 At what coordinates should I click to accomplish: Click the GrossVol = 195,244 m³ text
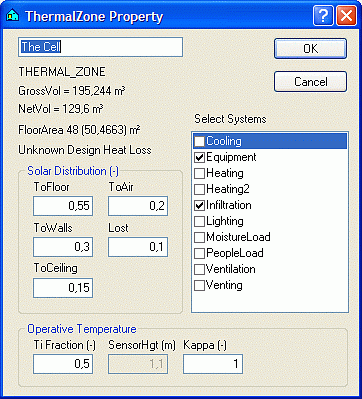[72, 91]
